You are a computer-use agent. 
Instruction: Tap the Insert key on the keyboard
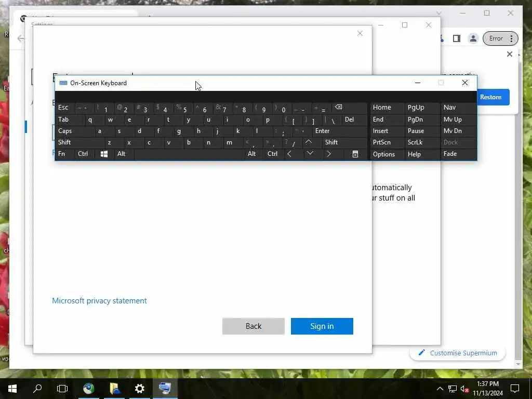(x=387, y=131)
